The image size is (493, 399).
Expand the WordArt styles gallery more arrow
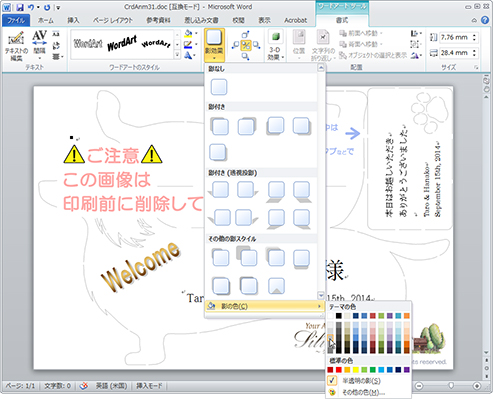(177, 55)
